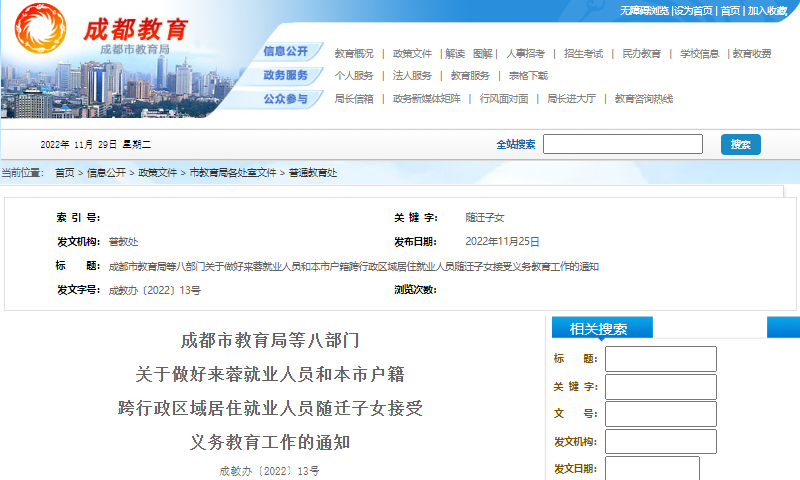Focus the 文号 search field

point(661,414)
